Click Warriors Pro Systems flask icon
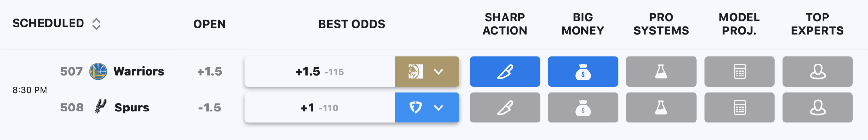The width and height of the screenshot is (868, 140). point(661,71)
